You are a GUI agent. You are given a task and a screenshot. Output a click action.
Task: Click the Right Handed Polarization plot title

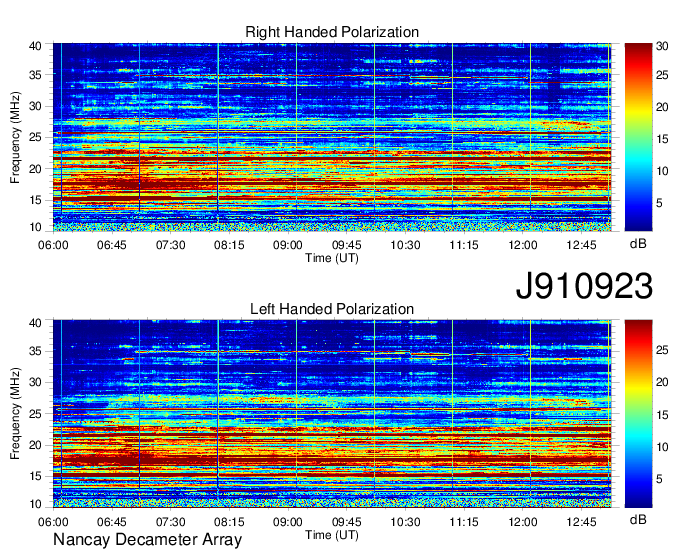click(332, 32)
